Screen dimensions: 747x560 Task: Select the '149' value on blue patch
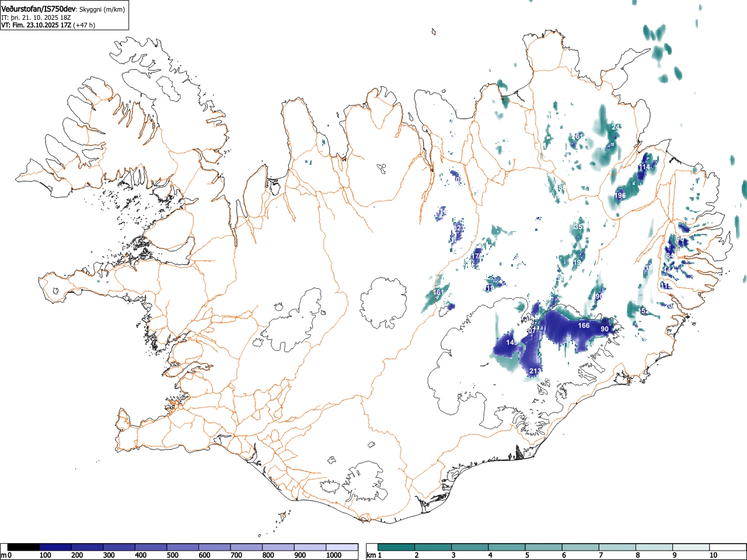coord(512,342)
